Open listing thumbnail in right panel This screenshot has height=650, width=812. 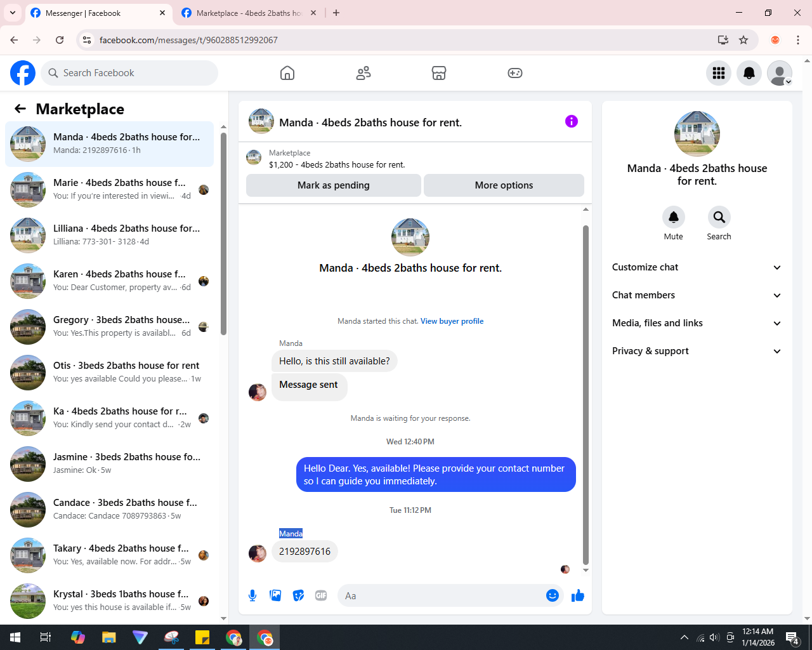pos(697,134)
